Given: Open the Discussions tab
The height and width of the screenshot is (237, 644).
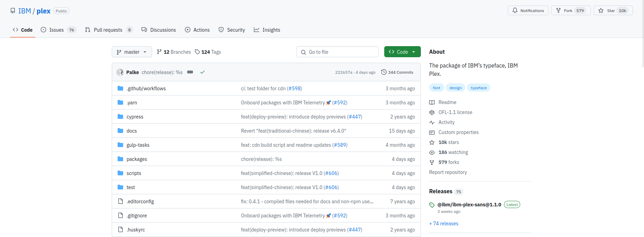Looking at the screenshot, I should 159,30.
